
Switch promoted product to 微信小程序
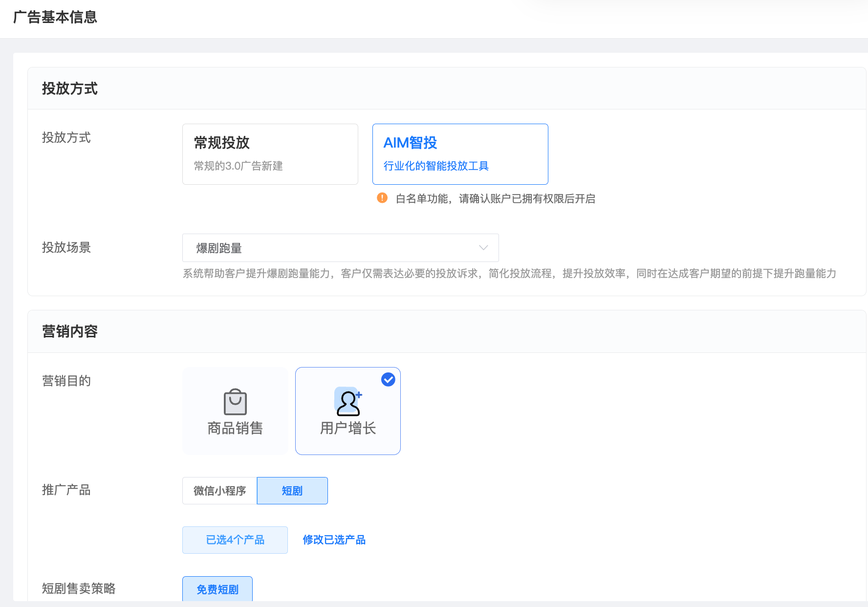[219, 491]
